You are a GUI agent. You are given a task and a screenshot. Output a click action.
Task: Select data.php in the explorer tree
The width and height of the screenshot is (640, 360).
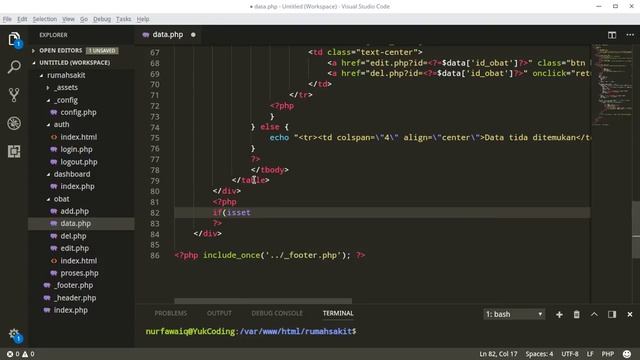coord(81,224)
